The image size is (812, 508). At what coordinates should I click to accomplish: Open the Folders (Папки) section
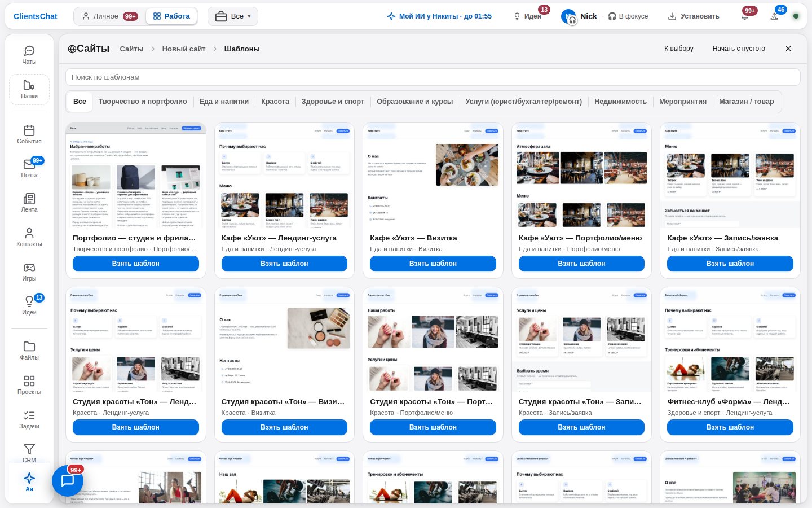click(x=29, y=89)
